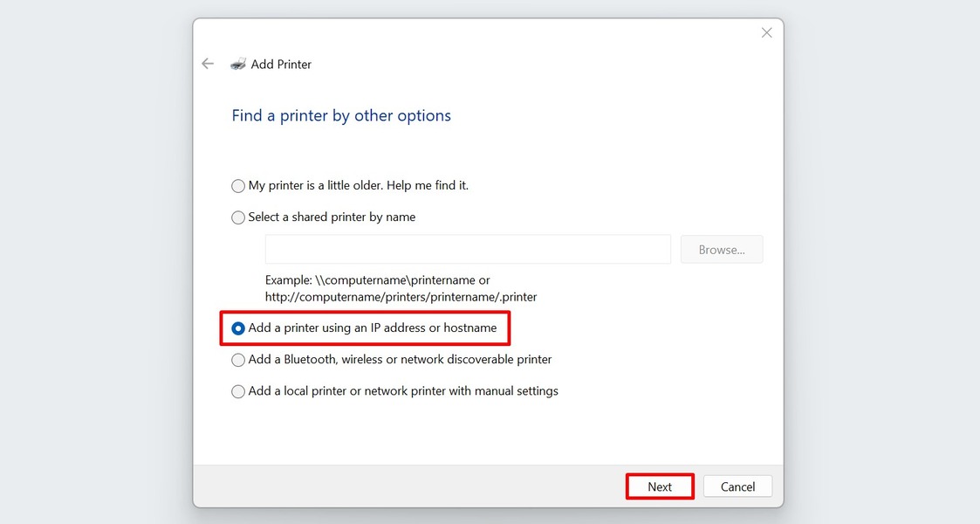Screen dimensions: 980x524
Task: Click the back navigation arrow icon
Action: 208,63
